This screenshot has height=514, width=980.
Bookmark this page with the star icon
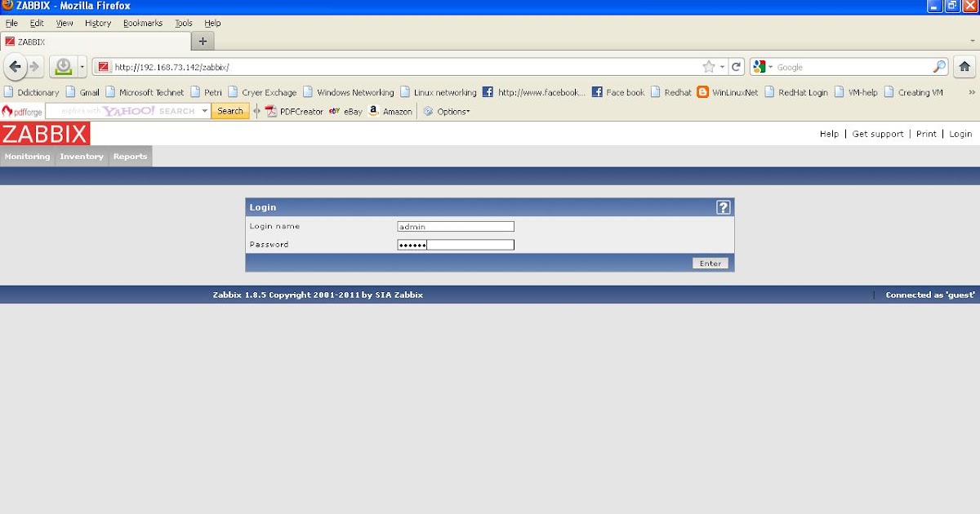709,67
